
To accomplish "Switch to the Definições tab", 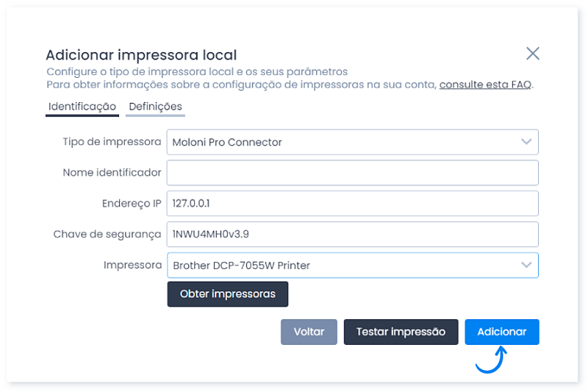I will 155,107.
